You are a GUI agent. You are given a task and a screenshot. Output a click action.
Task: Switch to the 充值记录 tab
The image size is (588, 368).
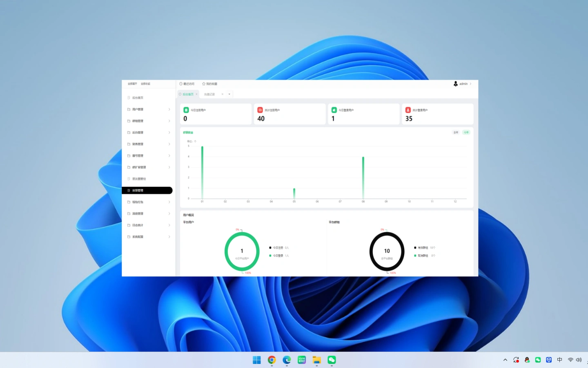tap(209, 94)
